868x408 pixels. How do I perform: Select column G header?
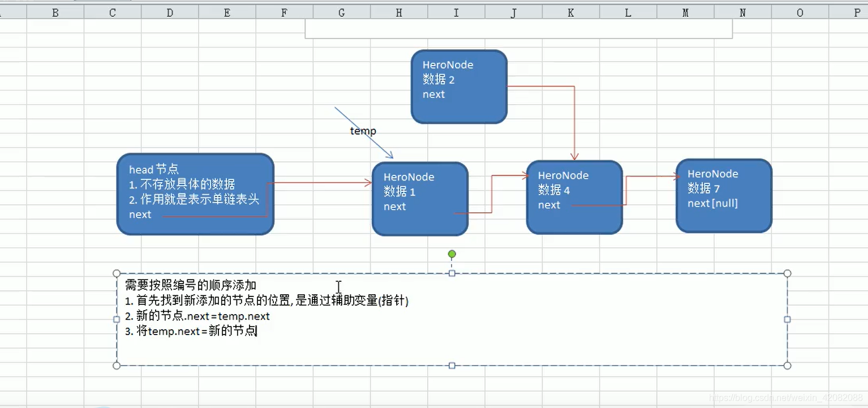coord(342,12)
